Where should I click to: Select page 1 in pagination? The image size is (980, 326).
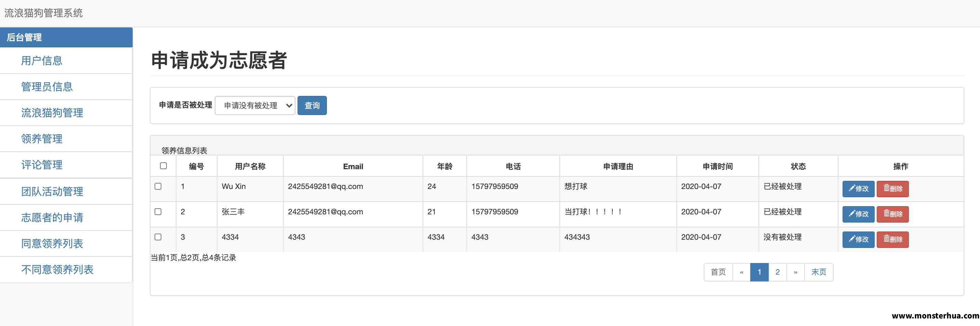759,272
